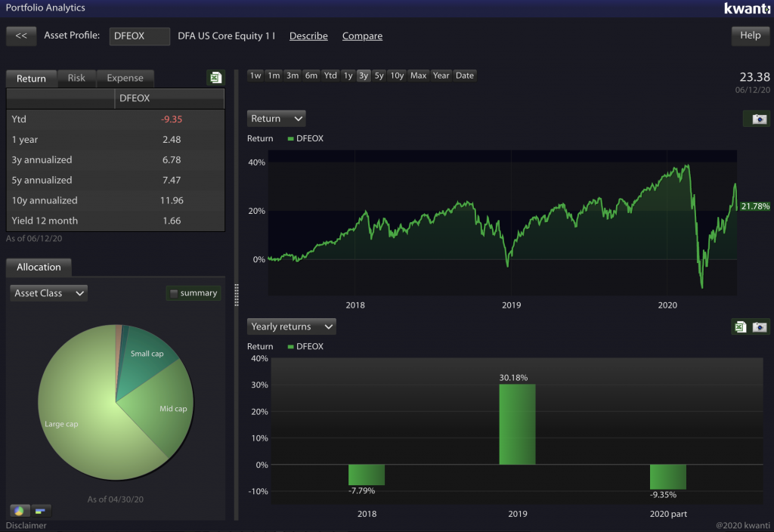Image resolution: width=774 pixels, height=532 pixels.
Task: Click the 2018 yearly return bar
Action: 367,475
